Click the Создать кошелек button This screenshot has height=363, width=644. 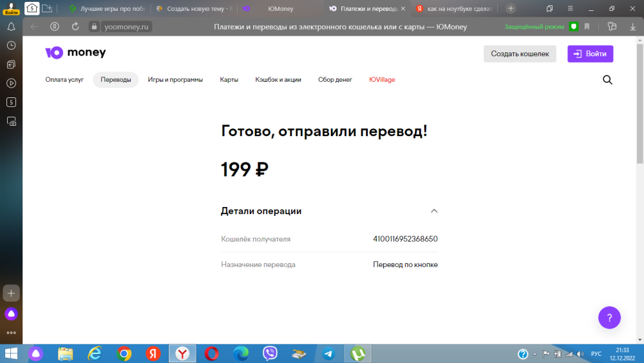tap(520, 54)
